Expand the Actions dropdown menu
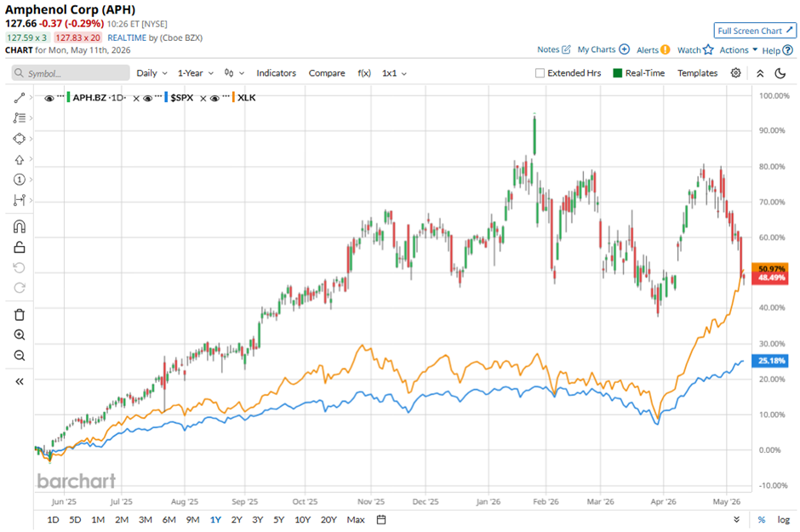The height and width of the screenshot is (532, 800). click(x=738, y=50)
